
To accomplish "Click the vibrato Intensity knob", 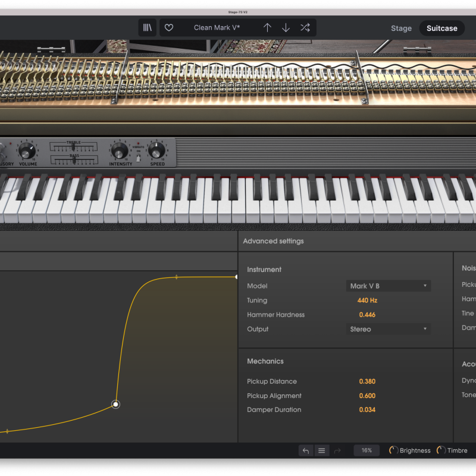I will [120, 151].
